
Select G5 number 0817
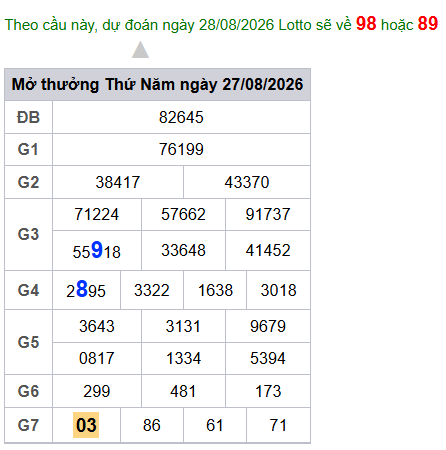97,358
